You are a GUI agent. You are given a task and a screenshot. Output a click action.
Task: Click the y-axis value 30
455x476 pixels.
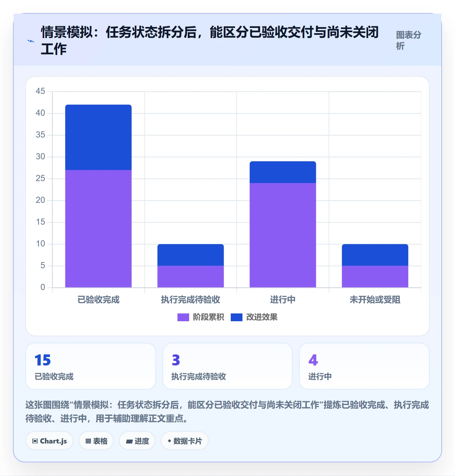40,156
